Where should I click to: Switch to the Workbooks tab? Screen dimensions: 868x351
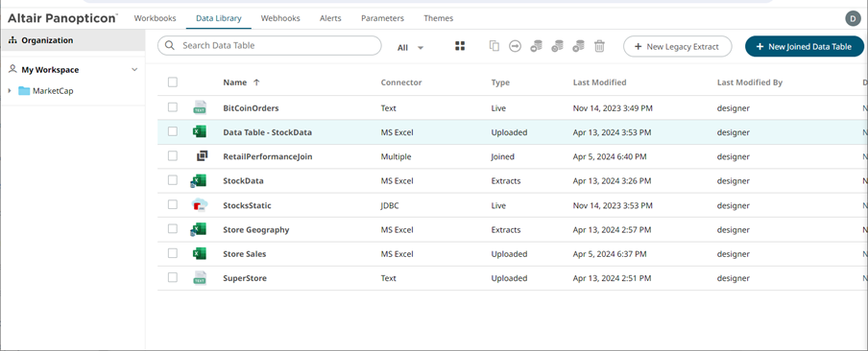point(155,18)
